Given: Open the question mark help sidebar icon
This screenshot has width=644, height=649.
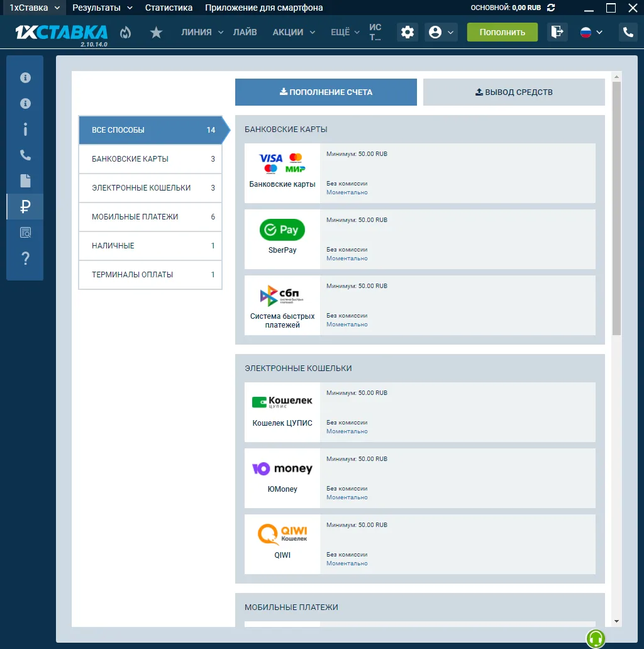Looking at the screenshot, I should pyautogui.click(x=25, y=258).
